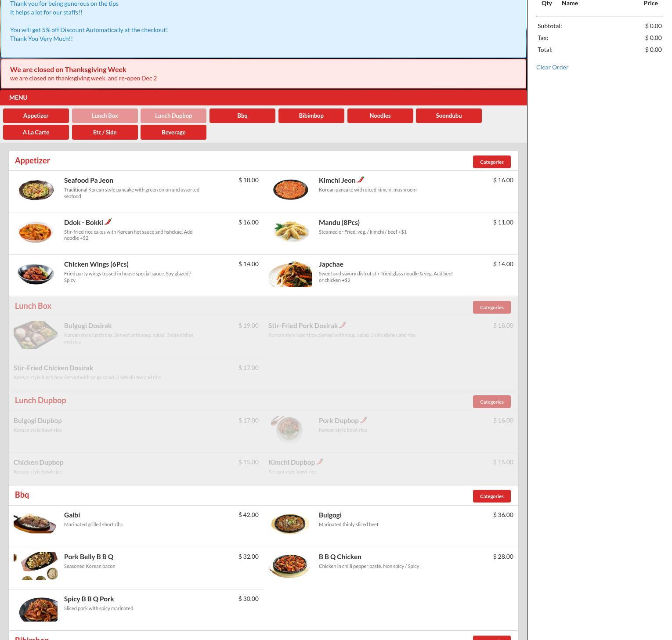Image resolution: width=672 pixels, height=640 pixels.
Task: Click the $ 18.00 Seafood Pa Jeon price
Action: coord(249,180)
